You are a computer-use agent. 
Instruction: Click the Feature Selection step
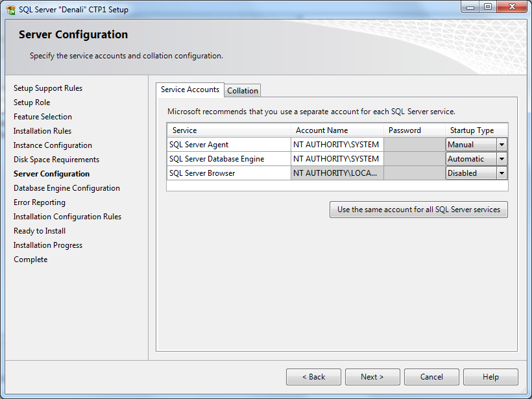tap(43, 117)
